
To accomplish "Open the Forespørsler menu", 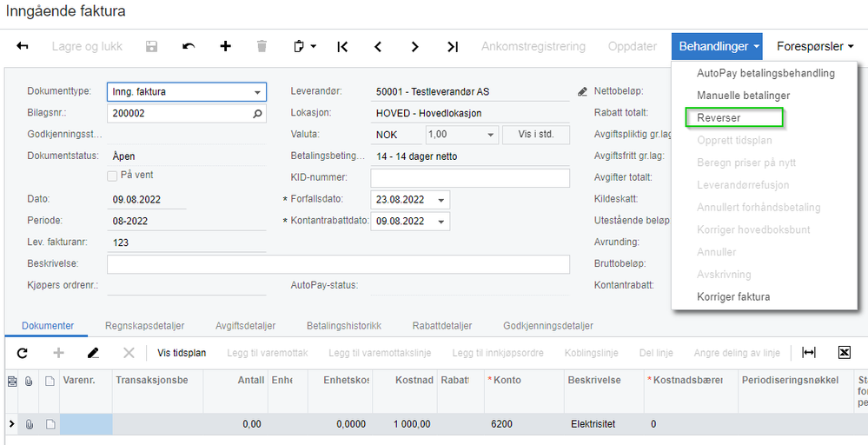I will (x=815, y=46).
